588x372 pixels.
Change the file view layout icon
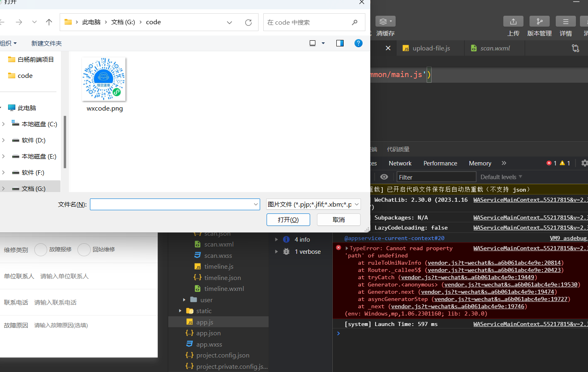[x=313, y=43]
